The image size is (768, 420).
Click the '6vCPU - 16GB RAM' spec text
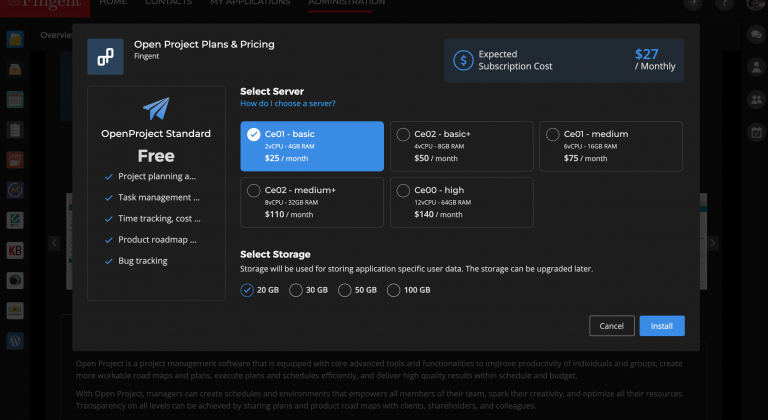(x=590, y=146)
